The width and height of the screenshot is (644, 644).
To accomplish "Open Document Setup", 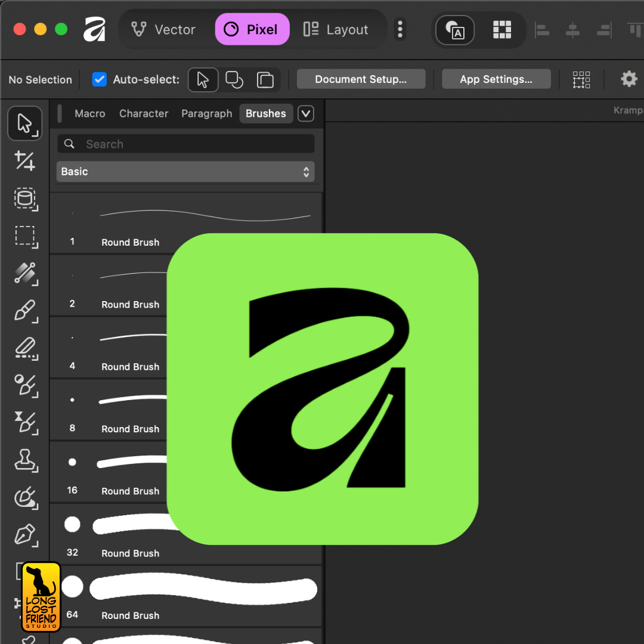I will point(361,79).
